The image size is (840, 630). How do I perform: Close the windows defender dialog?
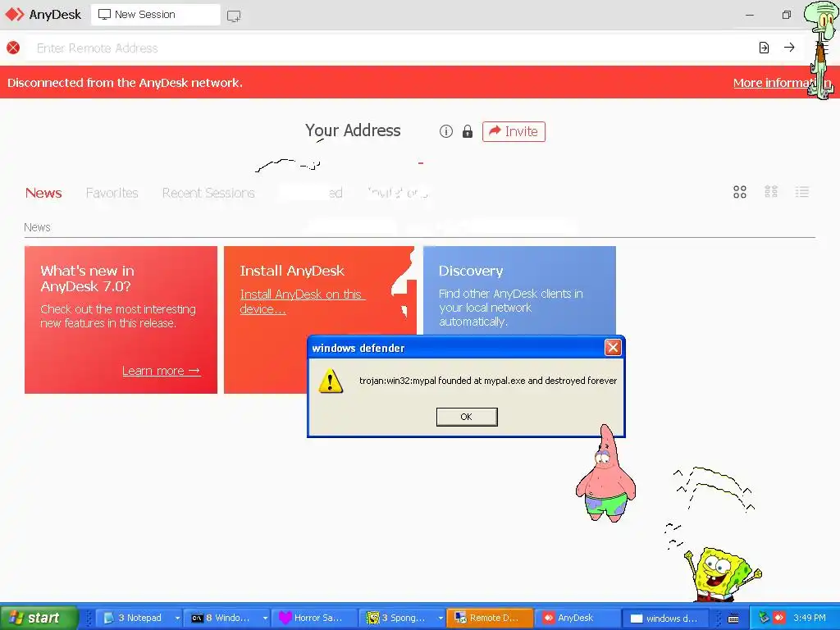click(613, 348)
